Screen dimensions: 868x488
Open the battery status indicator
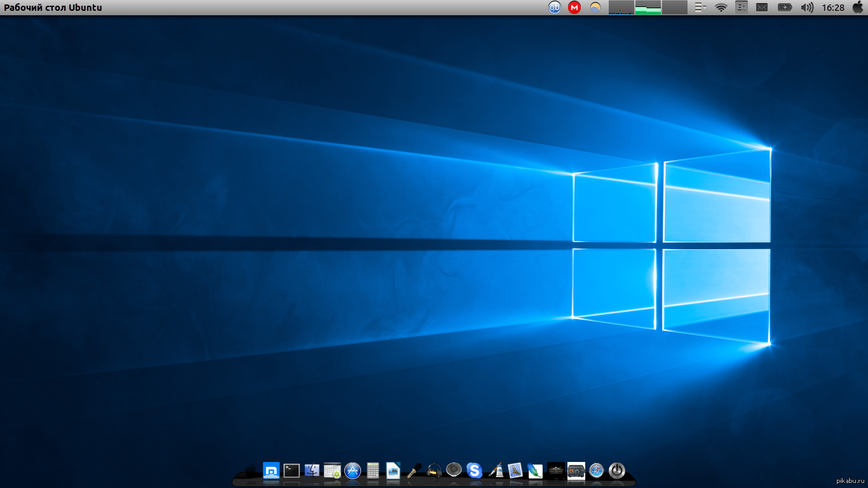click(785, 8)
